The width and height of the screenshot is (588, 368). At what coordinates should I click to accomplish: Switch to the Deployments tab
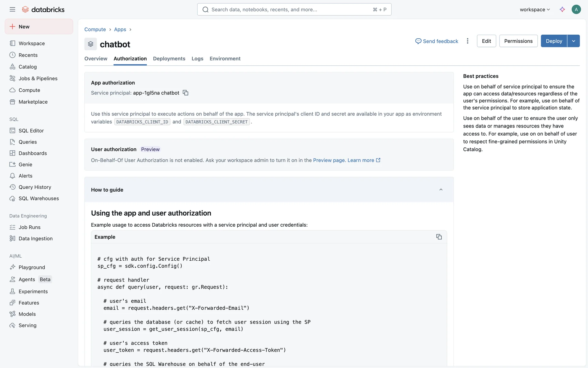169,59
